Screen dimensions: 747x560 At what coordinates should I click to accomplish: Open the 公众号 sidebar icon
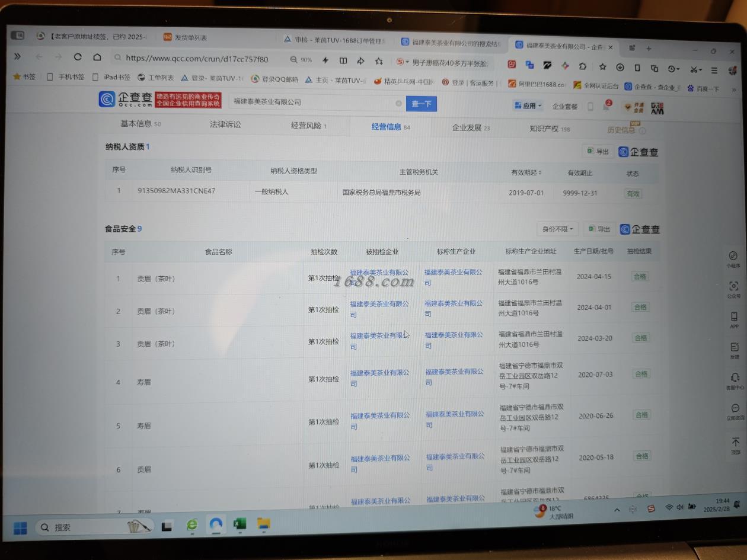coord(734,289)
